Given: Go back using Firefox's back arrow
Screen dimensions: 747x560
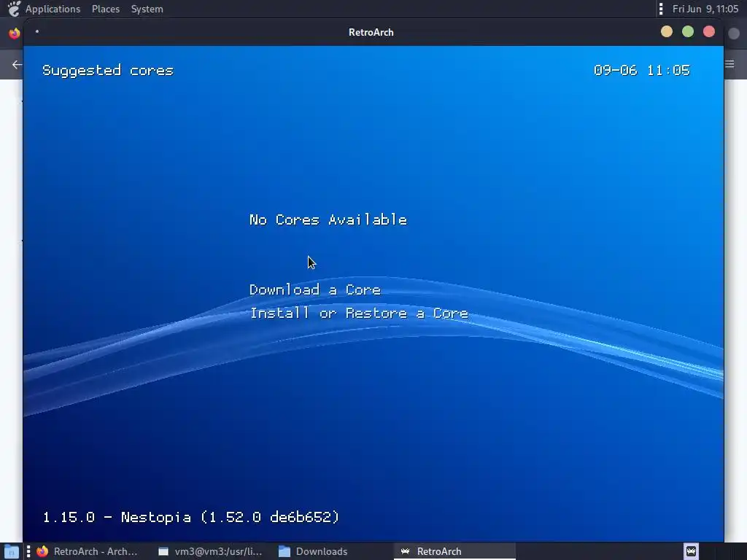Looking at the screenshot, I should (18, 64).
